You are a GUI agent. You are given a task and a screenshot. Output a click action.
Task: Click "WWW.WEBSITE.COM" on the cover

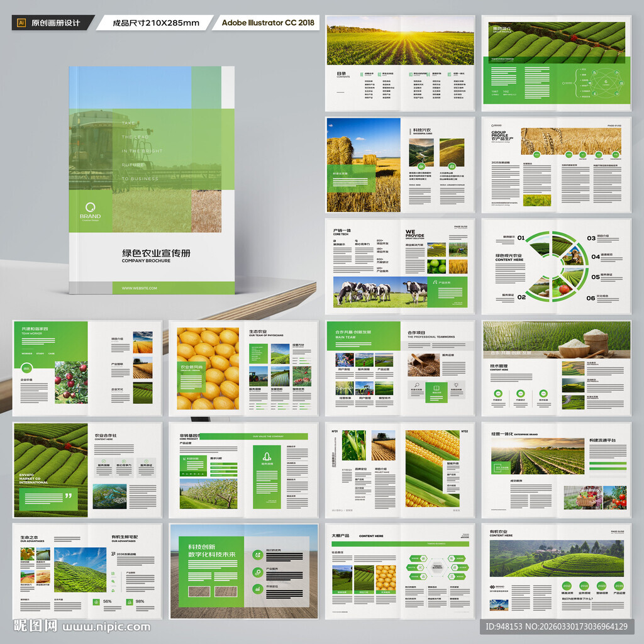pos(139,288)
